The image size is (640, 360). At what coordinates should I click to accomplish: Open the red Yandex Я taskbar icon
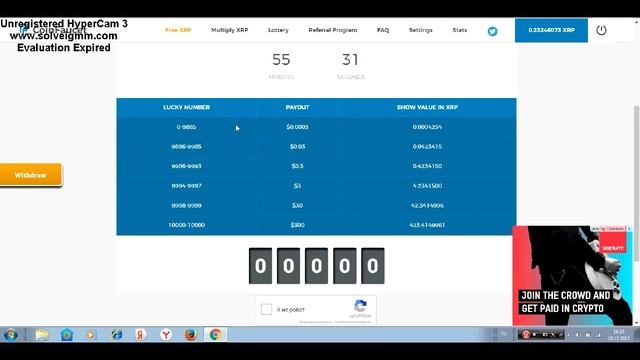coord(141,335)
